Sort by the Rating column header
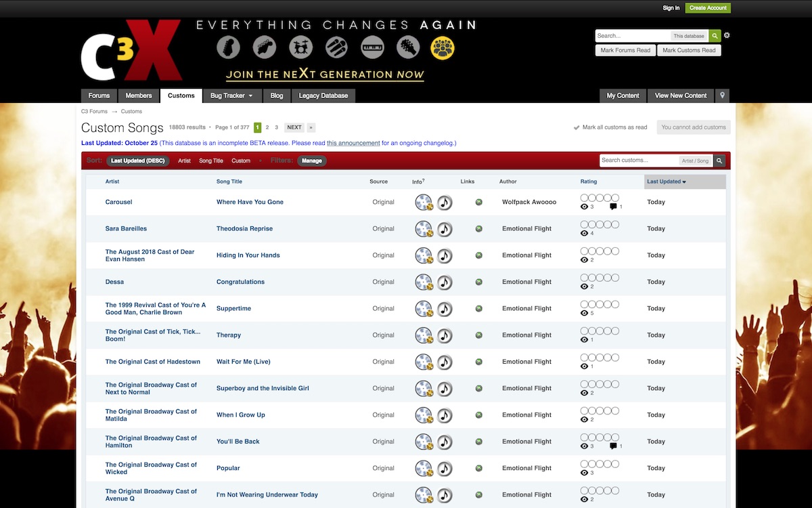Viewport: 812px width, 508px height. (589, 182)
